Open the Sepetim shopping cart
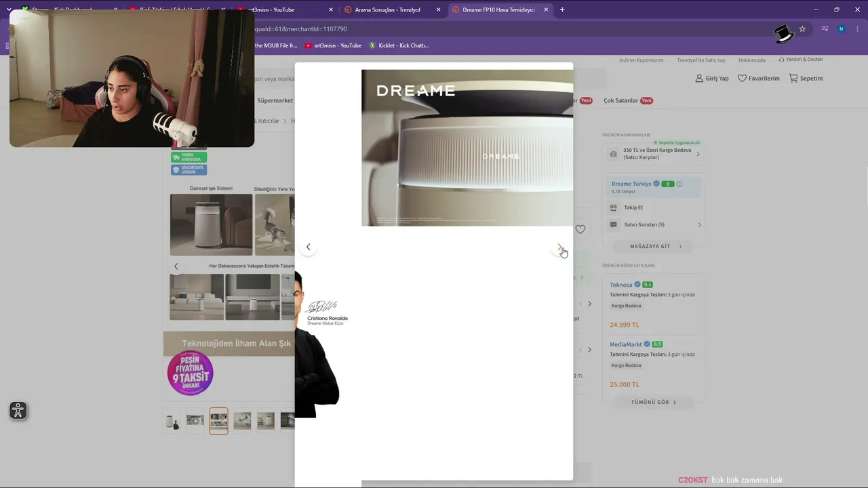This screenshot has width=868, height=488. (806, 79)
